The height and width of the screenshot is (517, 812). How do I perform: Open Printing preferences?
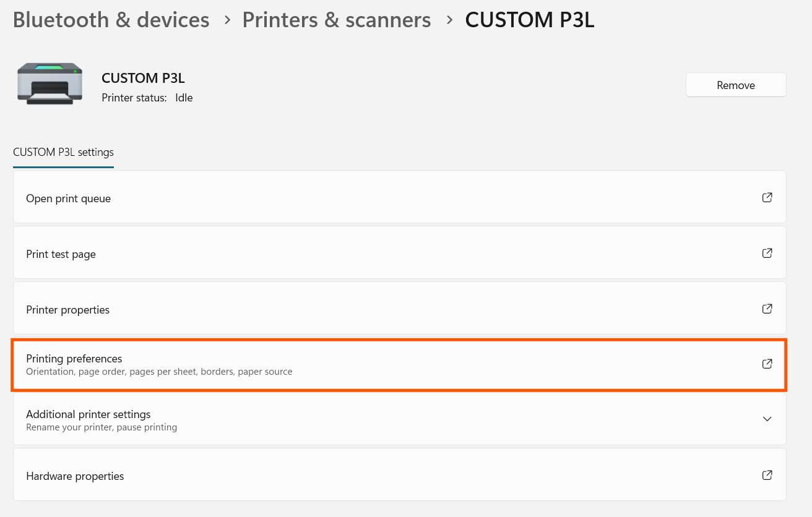pos(74,359)
